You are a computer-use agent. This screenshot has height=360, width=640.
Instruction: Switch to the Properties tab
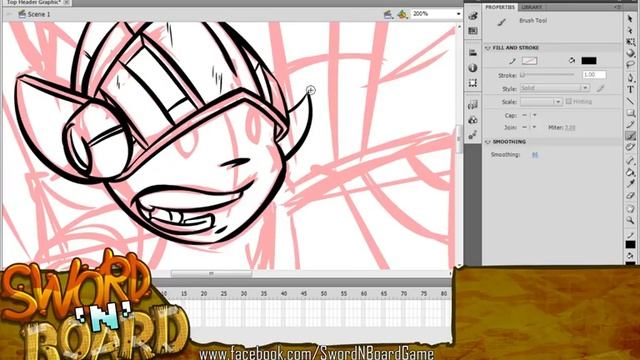(x=500, y=7)
